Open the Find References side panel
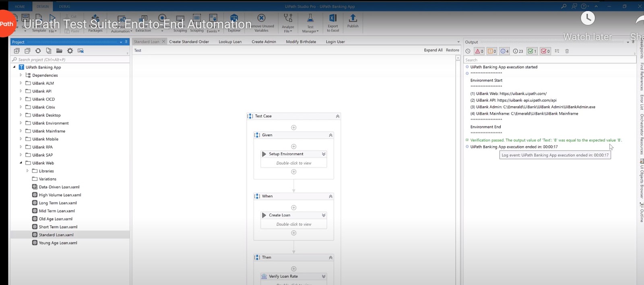The width and height of the screenshot is (644, 285). (x=641, y=76)
